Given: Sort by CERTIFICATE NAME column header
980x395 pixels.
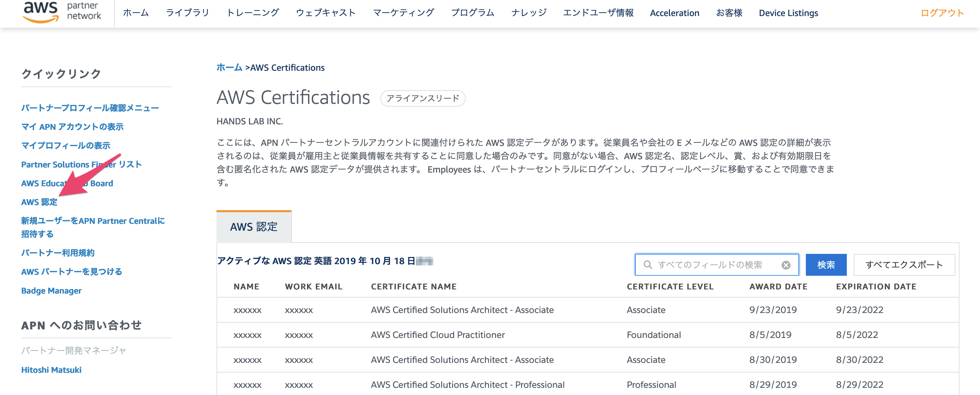Looking at the screenshot, I should coord(414,287).
